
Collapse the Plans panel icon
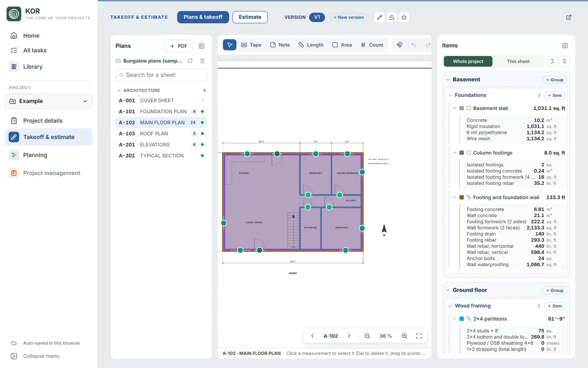201,46
